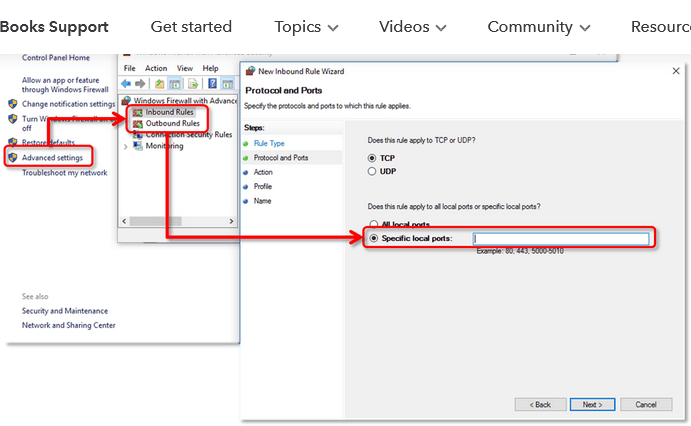This screenshot has height=426, width=691.
Task: Open the Action menu
Action: coord(156,68)
